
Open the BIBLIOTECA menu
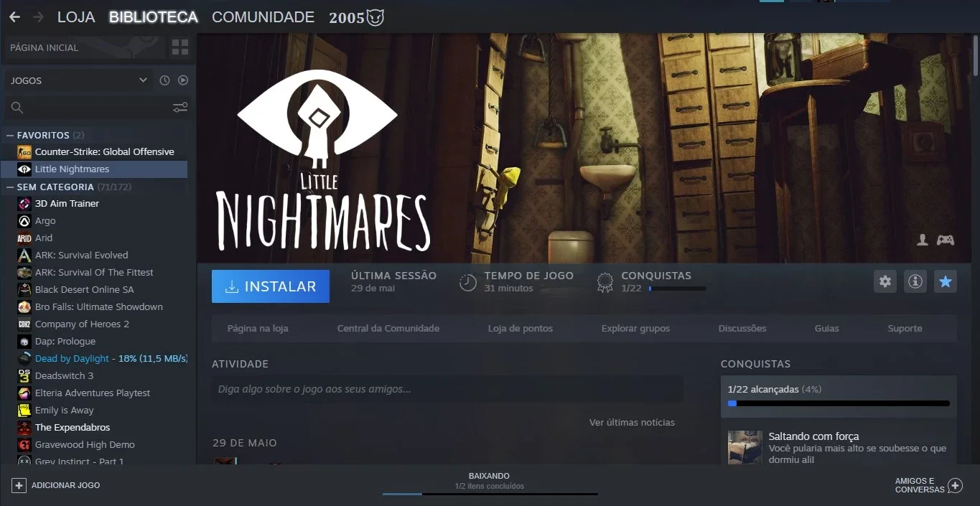tap(154, 17)
